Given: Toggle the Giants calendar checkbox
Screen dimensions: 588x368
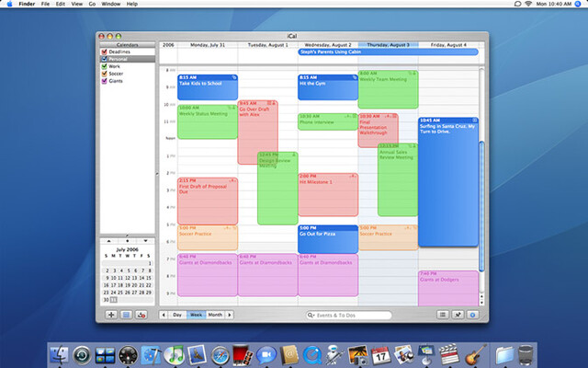Looking at the screenshot, I should [x=104, y=81].
